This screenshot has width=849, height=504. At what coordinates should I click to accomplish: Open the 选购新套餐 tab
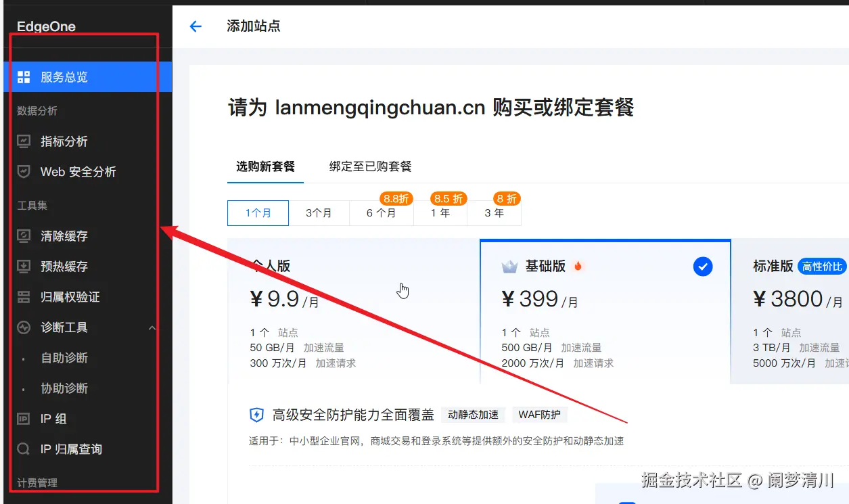coord(265,166)
